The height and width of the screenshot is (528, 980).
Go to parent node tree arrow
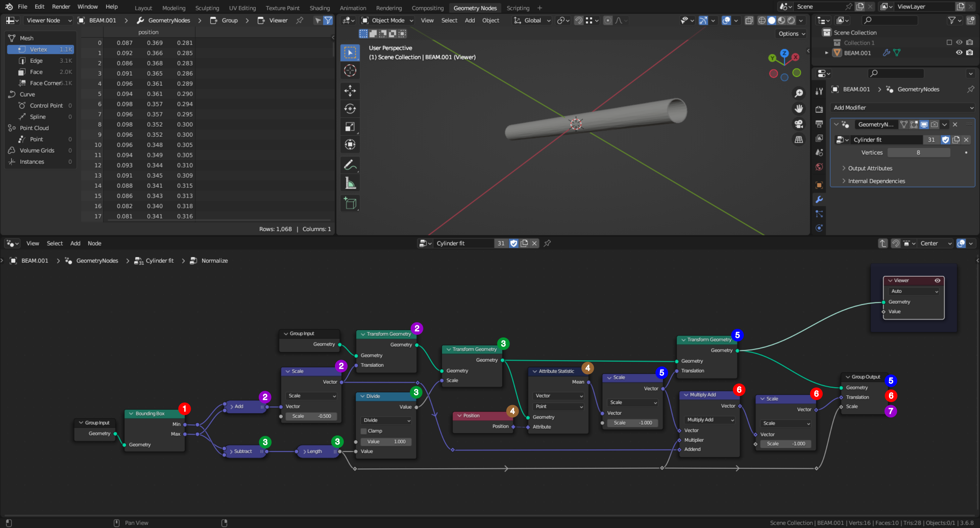point(882,243)
